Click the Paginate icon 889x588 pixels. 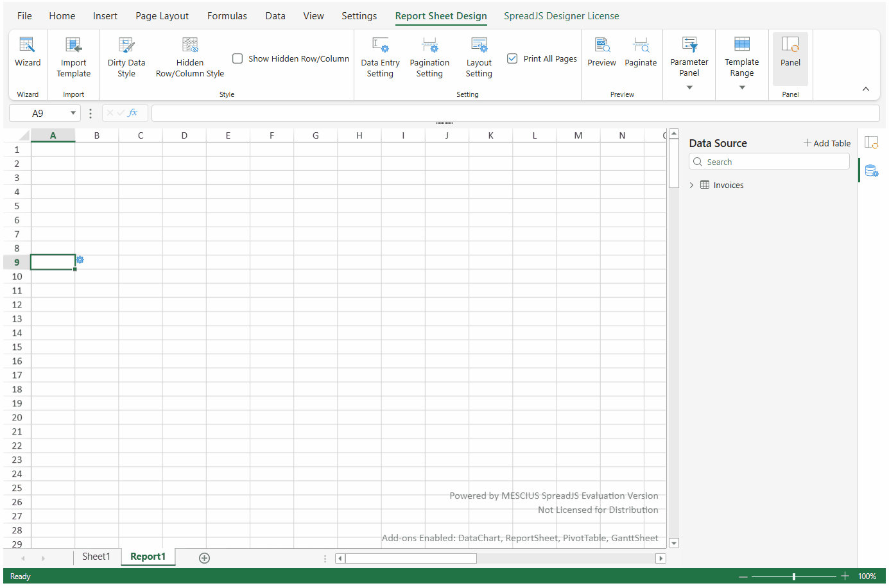[x=641, y=45]
